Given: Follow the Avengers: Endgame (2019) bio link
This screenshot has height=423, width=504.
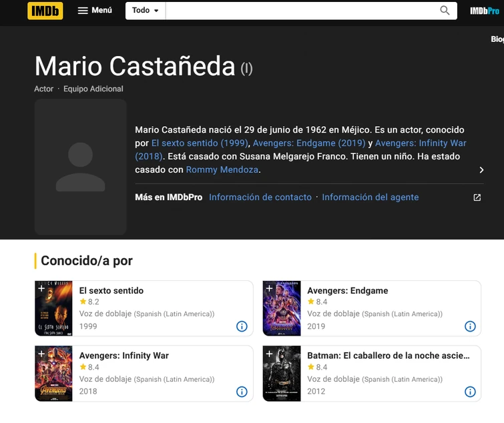Looking at the screenshot, I should coord(309,143).
